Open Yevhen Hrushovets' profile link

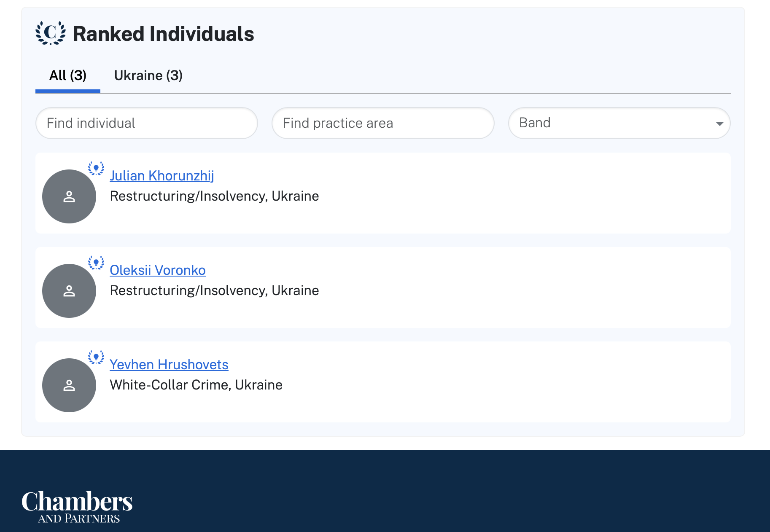169,365
